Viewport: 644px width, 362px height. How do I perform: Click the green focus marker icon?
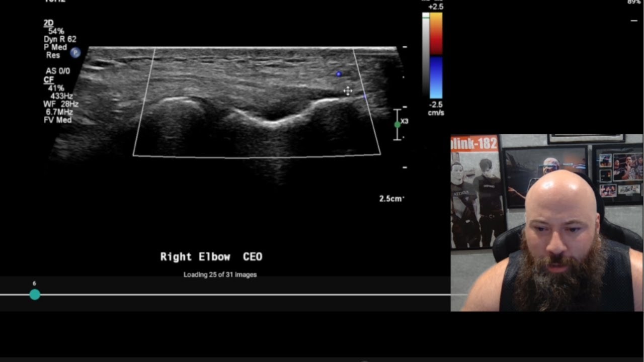click(397, 124)
